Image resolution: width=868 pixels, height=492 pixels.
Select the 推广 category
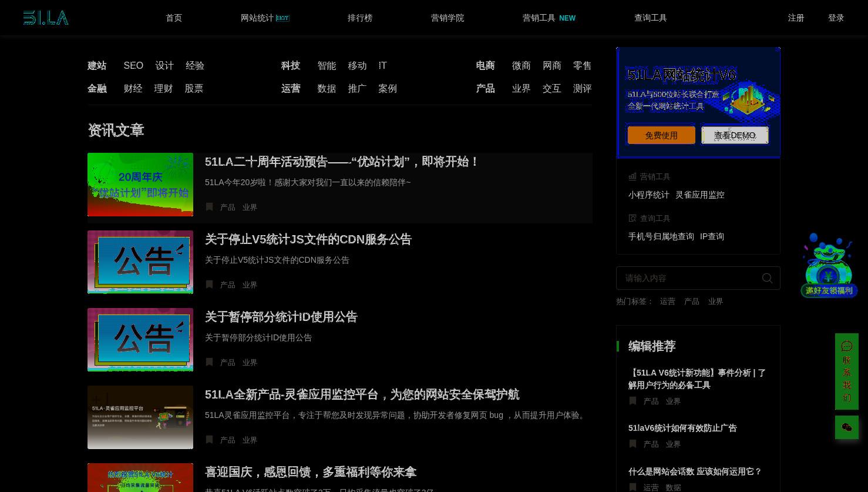tap(357, 89)
